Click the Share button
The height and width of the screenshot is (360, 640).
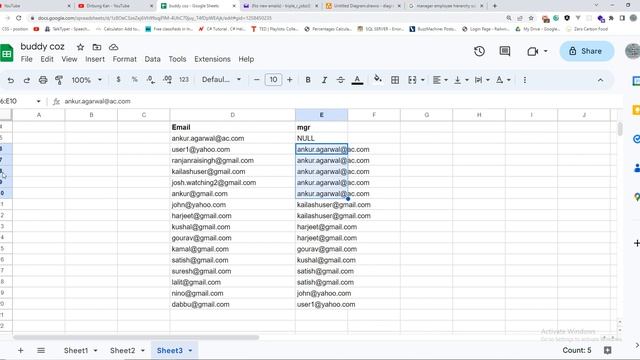tap(587, 51)
